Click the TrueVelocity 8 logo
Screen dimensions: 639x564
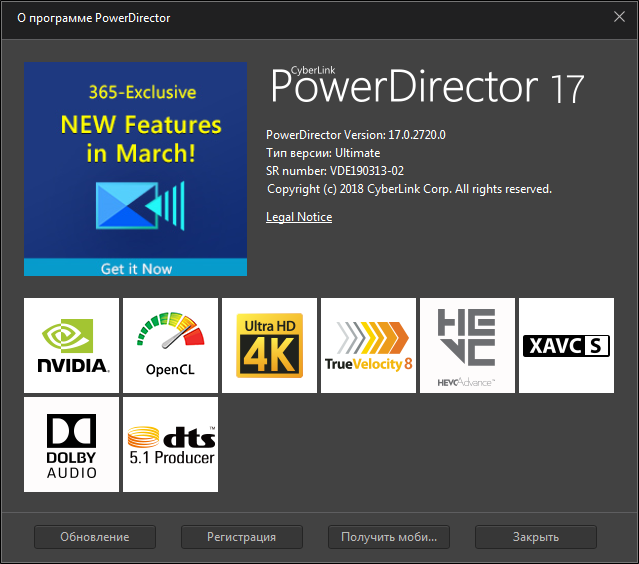pyautogui.click(x=368, y=345)
